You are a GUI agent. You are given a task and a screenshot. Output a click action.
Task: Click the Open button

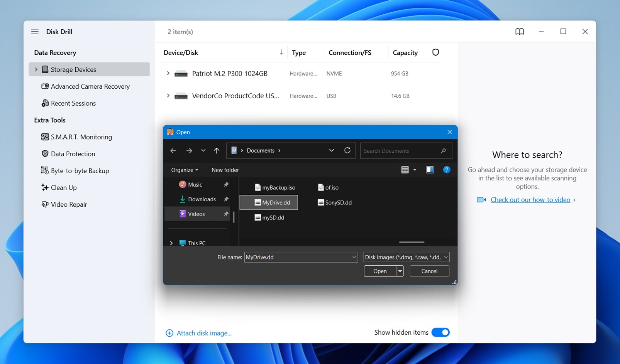[380, 271]
